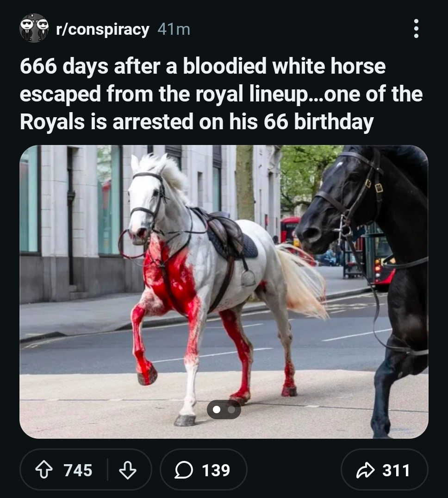The image size is (448, 498).
Task: Open the 139 comments count
Action: coord(216,470)
